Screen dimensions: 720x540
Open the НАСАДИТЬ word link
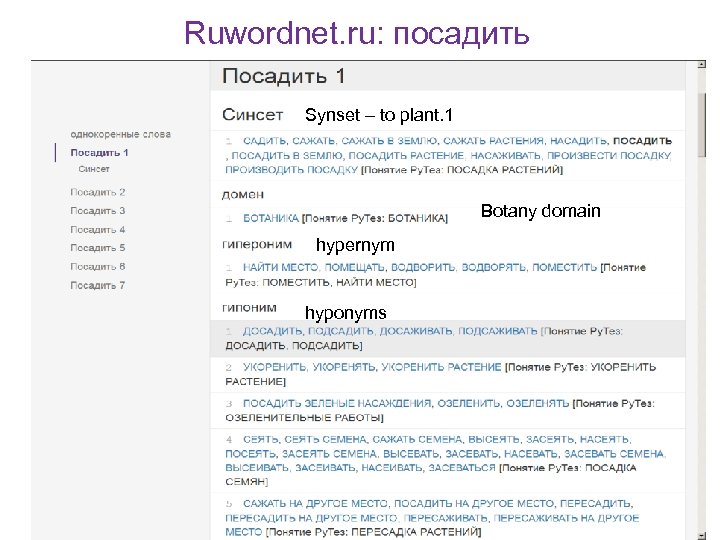pyautogui.click(x=578, y=141)
